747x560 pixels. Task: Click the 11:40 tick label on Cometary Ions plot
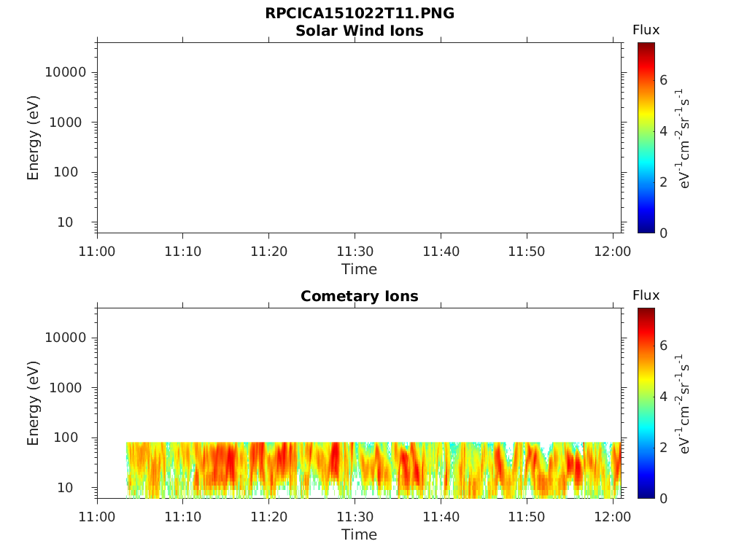tap(441, 517)
